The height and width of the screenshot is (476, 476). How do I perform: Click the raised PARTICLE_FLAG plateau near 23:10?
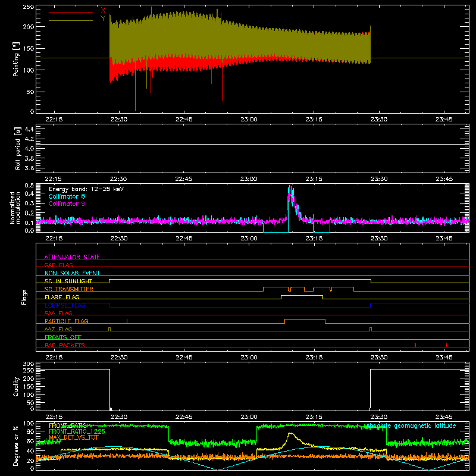[305, 320]
